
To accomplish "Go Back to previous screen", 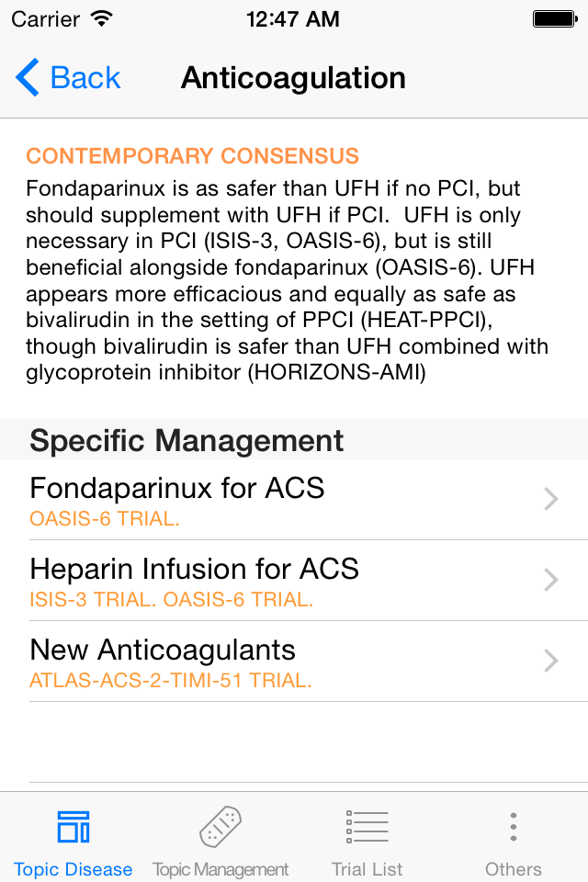I will 68,77.
